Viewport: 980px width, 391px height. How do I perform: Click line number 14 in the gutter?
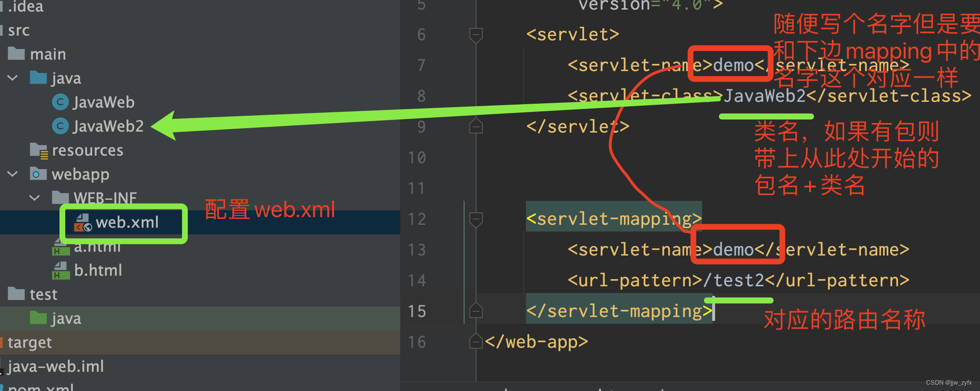coord(417,281)
